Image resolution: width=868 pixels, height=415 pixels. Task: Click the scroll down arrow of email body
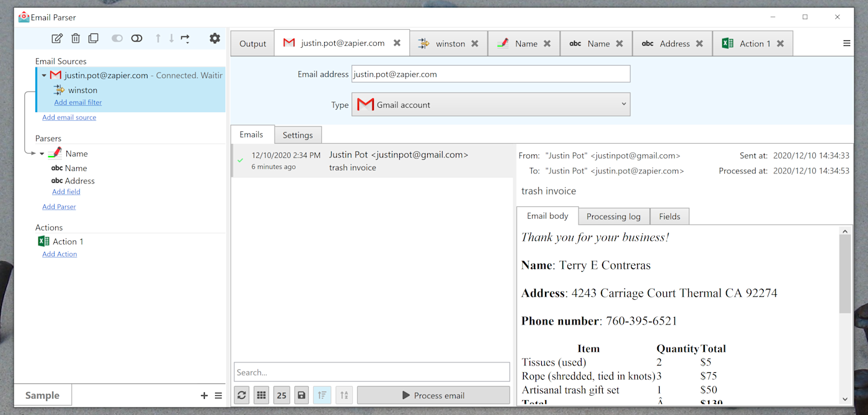(845, 400)
